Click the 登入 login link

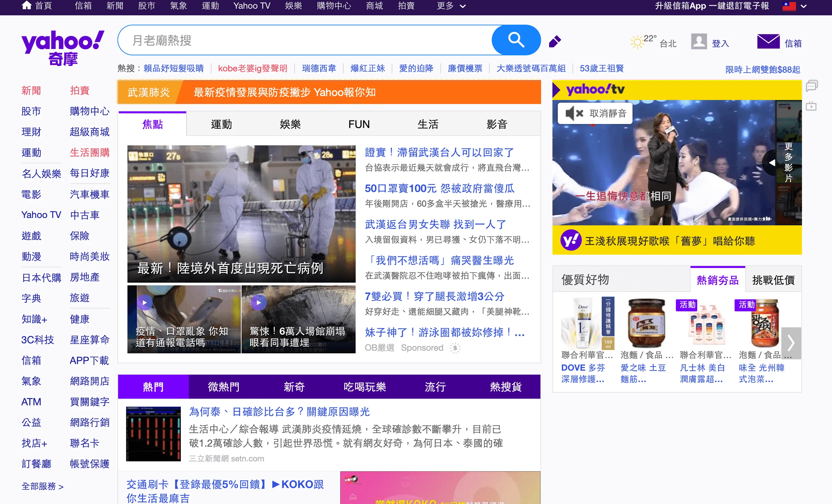(720, 43)
